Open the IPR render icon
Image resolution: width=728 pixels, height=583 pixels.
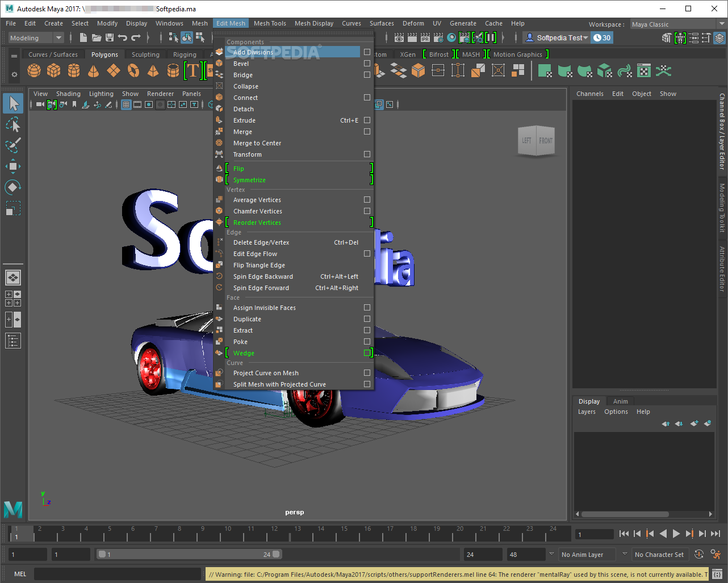pyautogui.click(x=425, y=37)
